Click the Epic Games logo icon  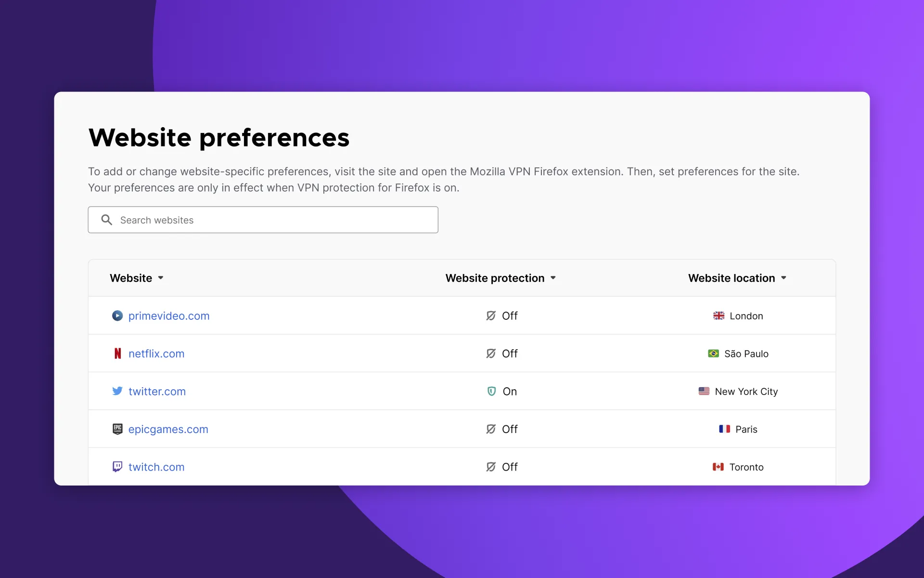[117, 429]
